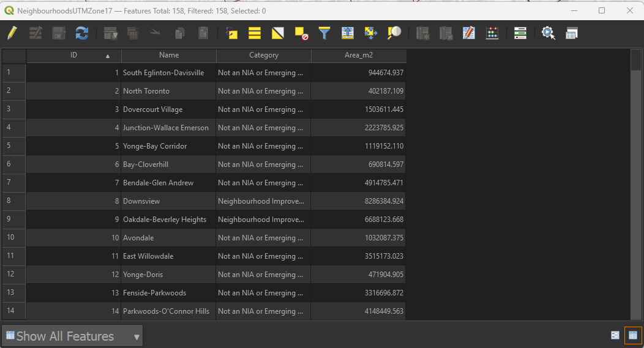Click the Yonge-Bay Corridor name cell
This screenshot has width=644, height=348.
[x=168, y=146]
